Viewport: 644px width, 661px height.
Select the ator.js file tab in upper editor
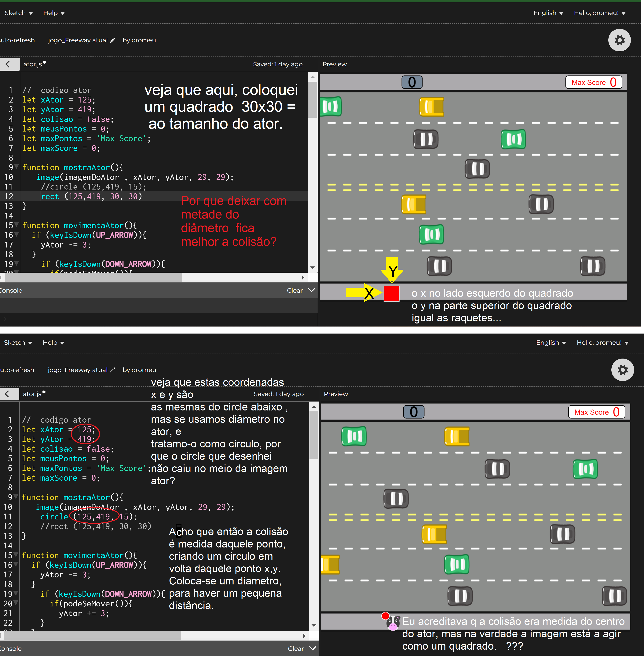tap(33, 64)
